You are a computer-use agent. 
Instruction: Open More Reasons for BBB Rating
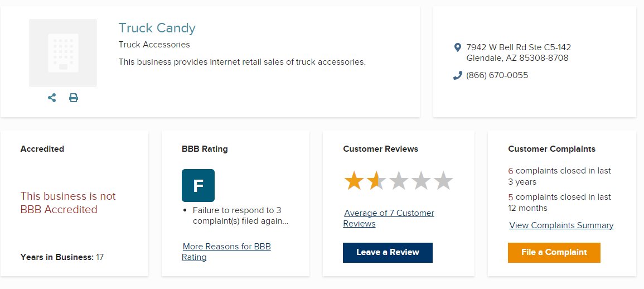[x=226, y=252]
